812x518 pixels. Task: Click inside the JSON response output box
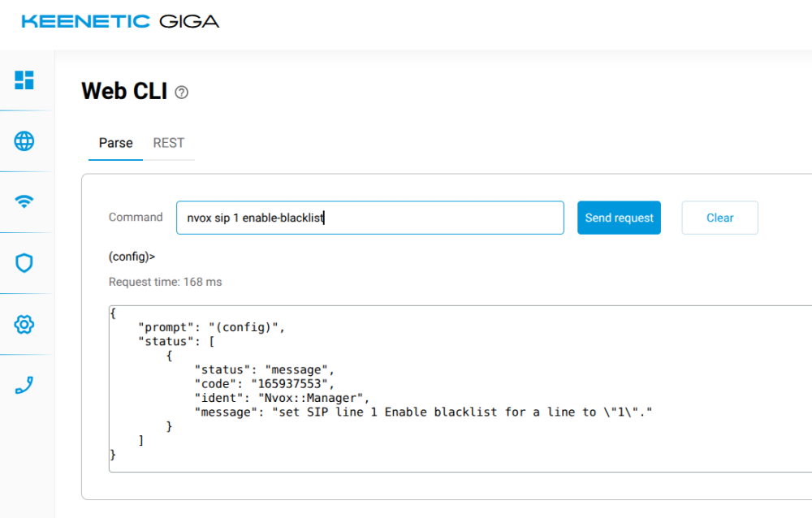pyautogui.click(x=460, y=388)
